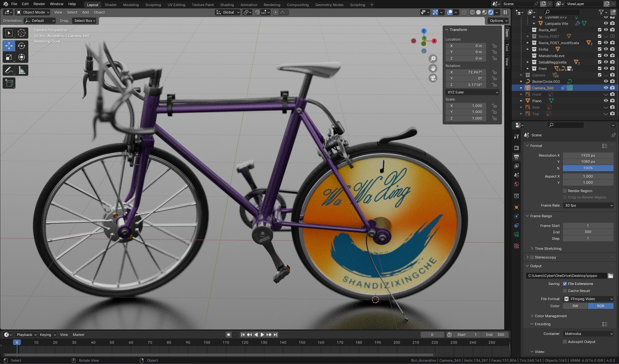The width and height of the screenshot is (619, 364).
Task: Switch to material preview shading
Action: (x=485, y=12)
